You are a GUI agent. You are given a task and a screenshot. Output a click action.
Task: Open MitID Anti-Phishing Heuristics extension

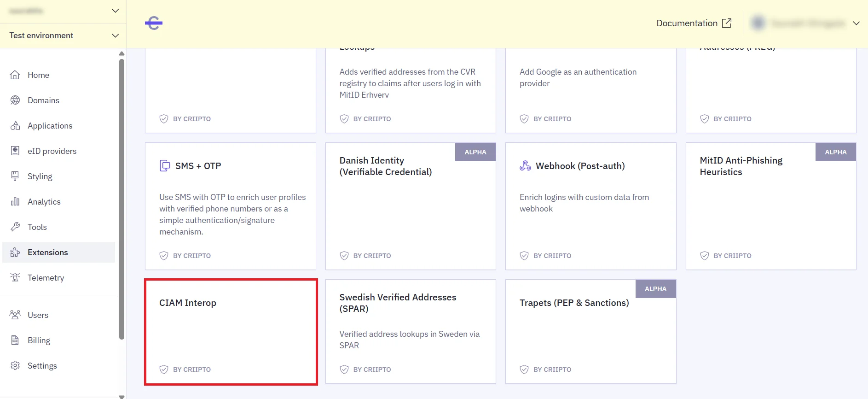(x=771, y=206)
